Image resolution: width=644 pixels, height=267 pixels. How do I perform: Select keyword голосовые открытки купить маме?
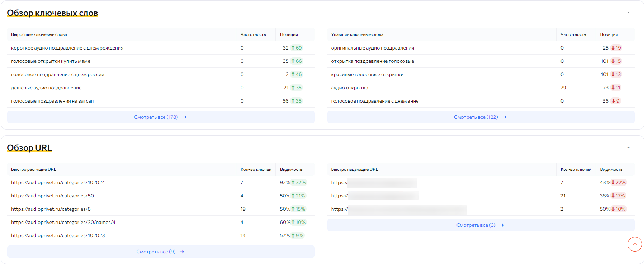(x=51, y=61)
